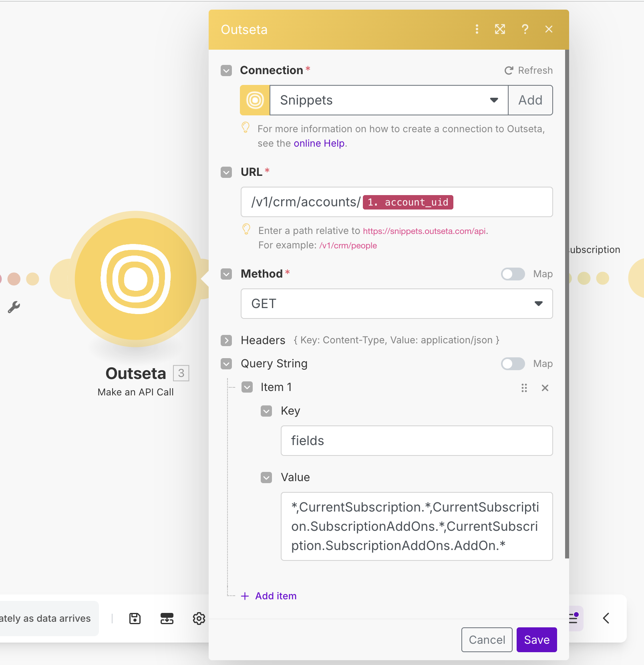Click the Headers Content-Type summary text
Screen dimensions: 644x665
pos(396,340)
